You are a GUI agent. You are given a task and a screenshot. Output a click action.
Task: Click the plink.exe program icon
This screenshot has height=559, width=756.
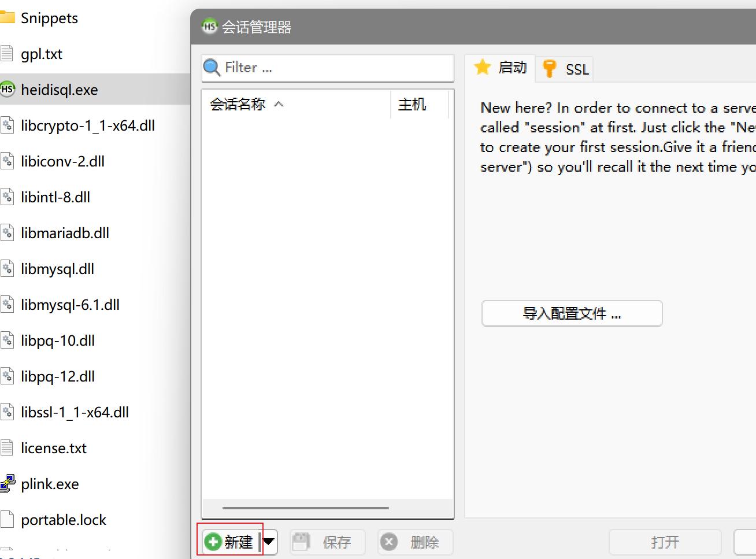[8, 483]
